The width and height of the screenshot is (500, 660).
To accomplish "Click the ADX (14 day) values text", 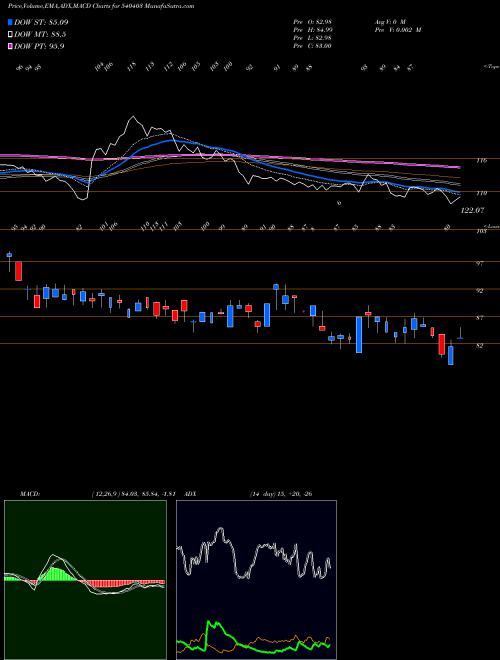I will (x=281, y=494).
